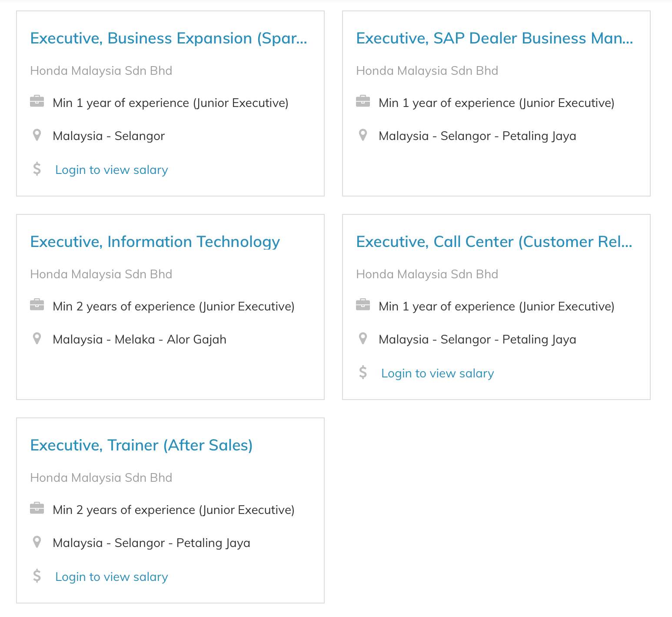This screenshot has width=672, height=617.
Task: Open Executive, Trainer (After Sales) listing
Action: tap(142, 445)
